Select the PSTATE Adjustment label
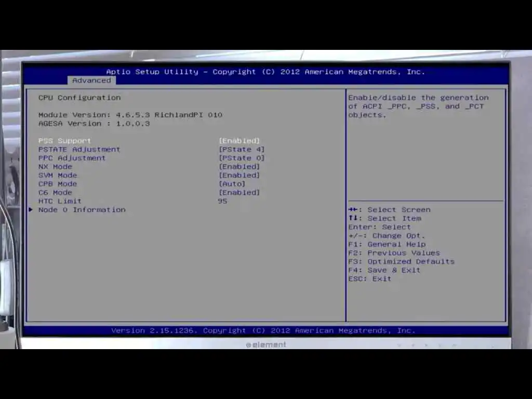 tap(79, 149)
